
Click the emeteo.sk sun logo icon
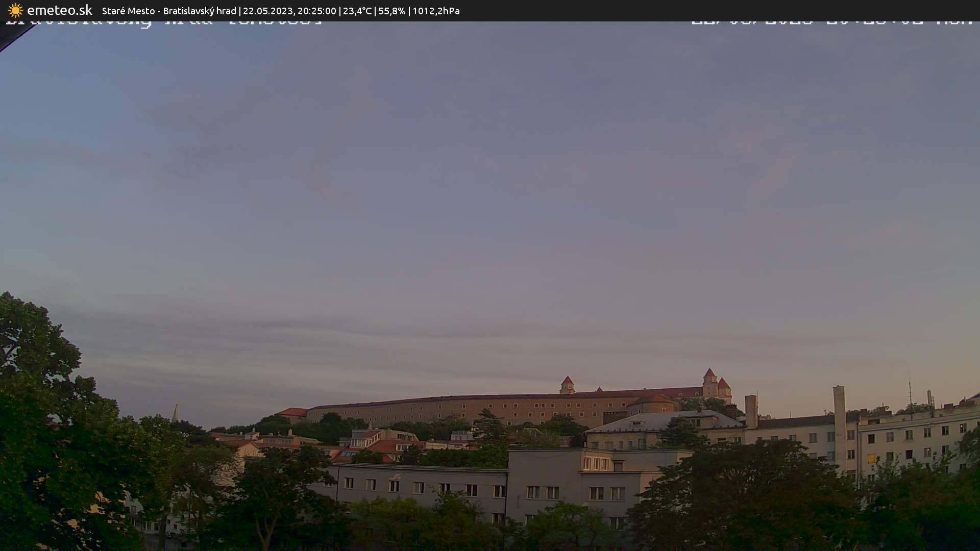pos(15,10)
